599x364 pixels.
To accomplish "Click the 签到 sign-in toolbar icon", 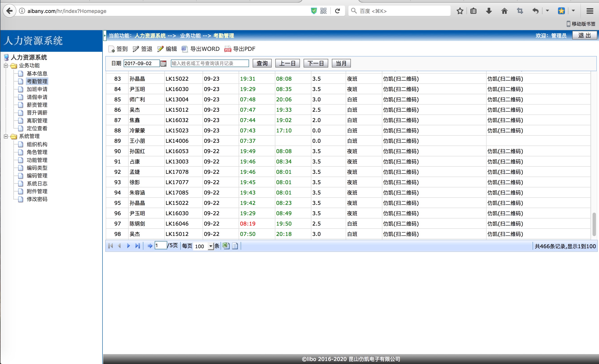I will (x=112, y=49).
